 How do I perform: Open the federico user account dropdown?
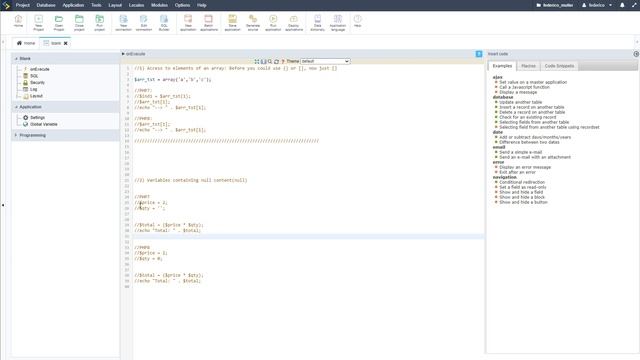[x=597, y=5]
